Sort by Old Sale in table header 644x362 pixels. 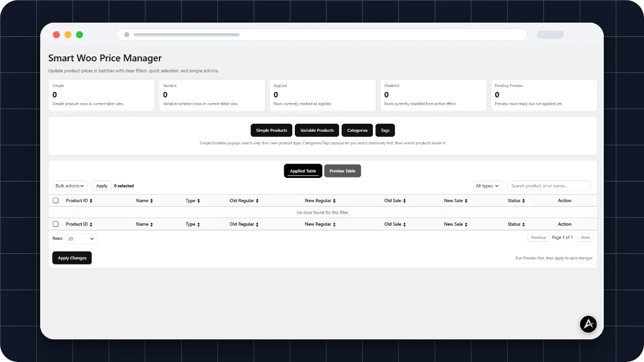[395, 201]
